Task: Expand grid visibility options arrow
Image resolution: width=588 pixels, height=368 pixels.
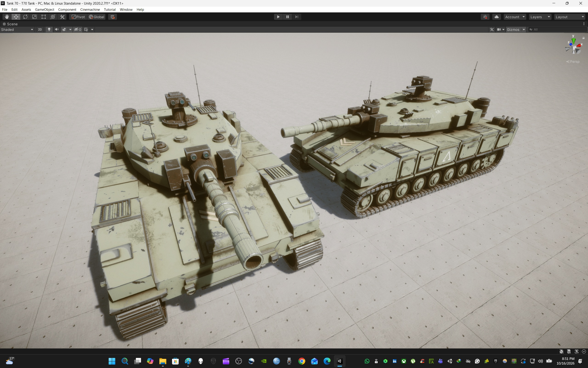Action: tap(92, 29)
